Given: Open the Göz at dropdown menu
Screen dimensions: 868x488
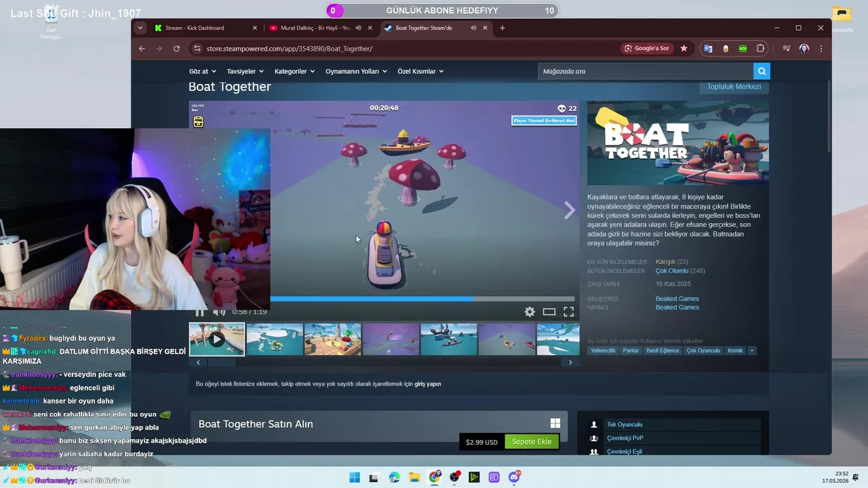Looking at the screenshot, I should 203,71.
